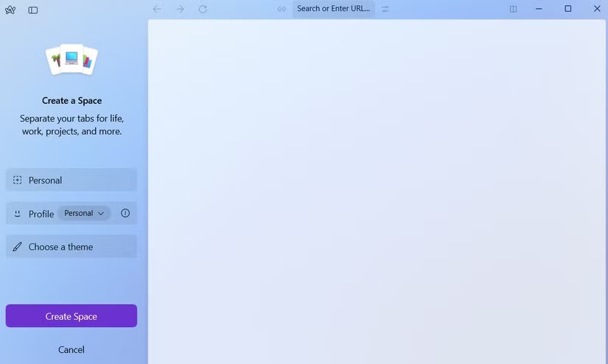Minimize the browser window
Screen dimensions: 608x364
[539, 9]
